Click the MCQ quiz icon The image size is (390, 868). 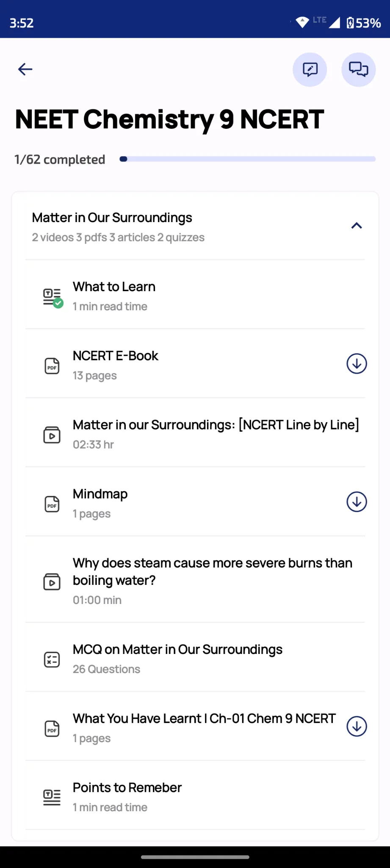click(52, 659)
